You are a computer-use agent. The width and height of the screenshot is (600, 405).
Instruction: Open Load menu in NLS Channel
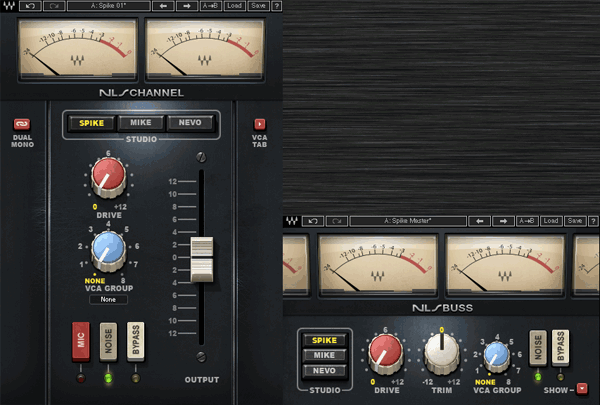[x=234, y=6]
